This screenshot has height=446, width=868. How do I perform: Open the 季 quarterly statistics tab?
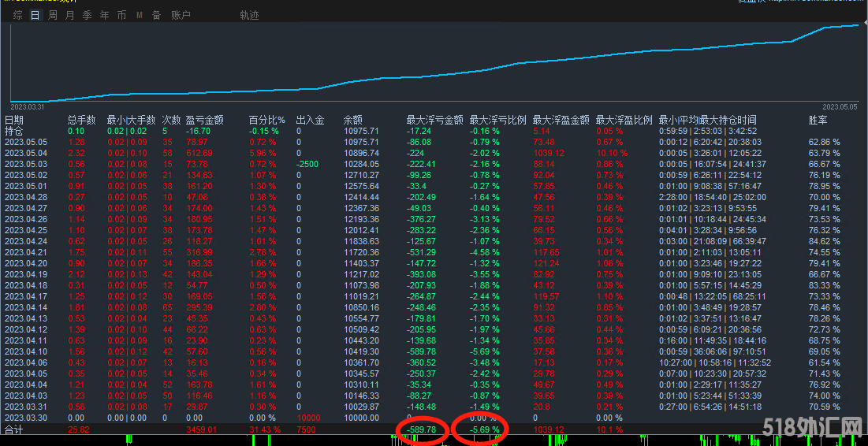pyautogui.click(x=87, y=15)
